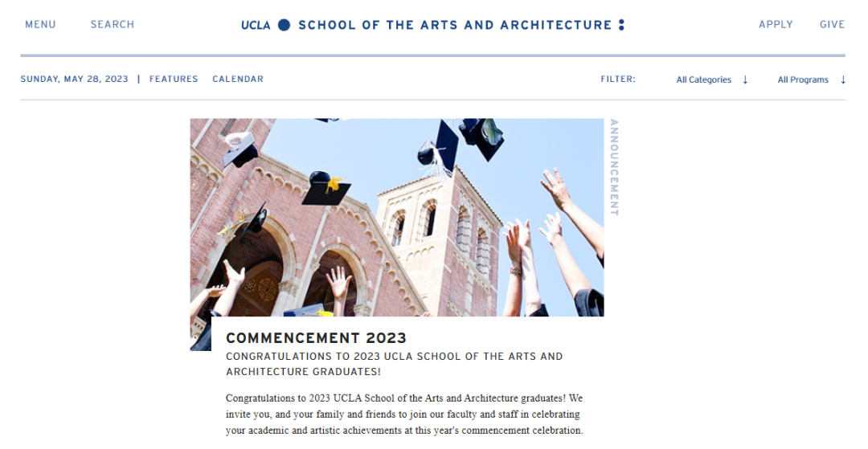868x449 pixels.
Task: Click the blue circle logo dot
Action: [x=284, y=25]
